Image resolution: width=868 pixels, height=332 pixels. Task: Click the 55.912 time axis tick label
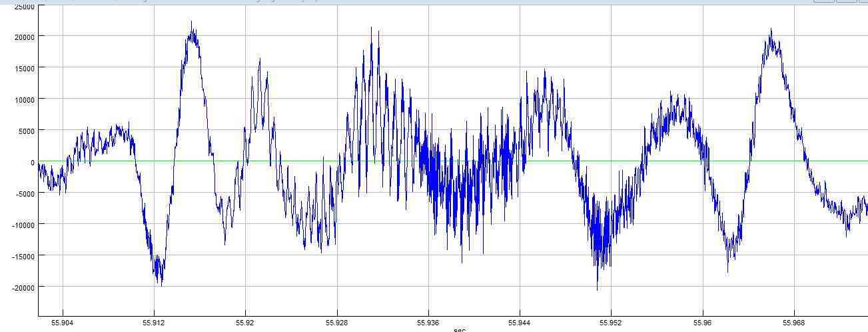[x=154, y=322]
